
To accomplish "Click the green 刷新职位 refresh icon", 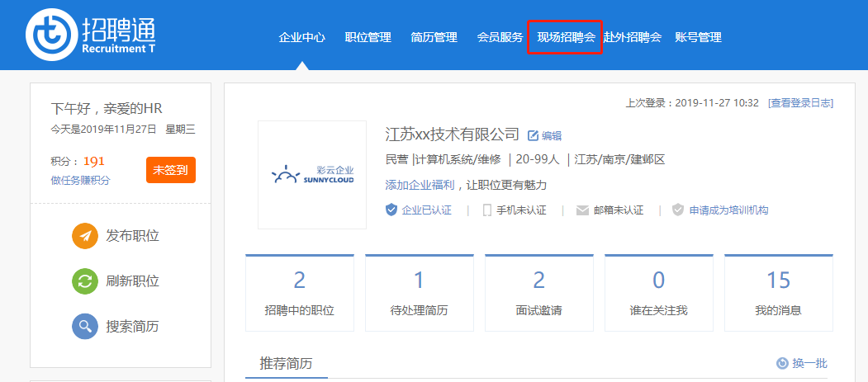I will 85,281.
